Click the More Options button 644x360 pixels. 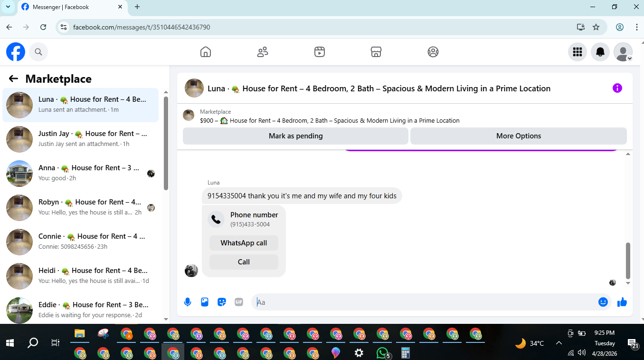519,136
